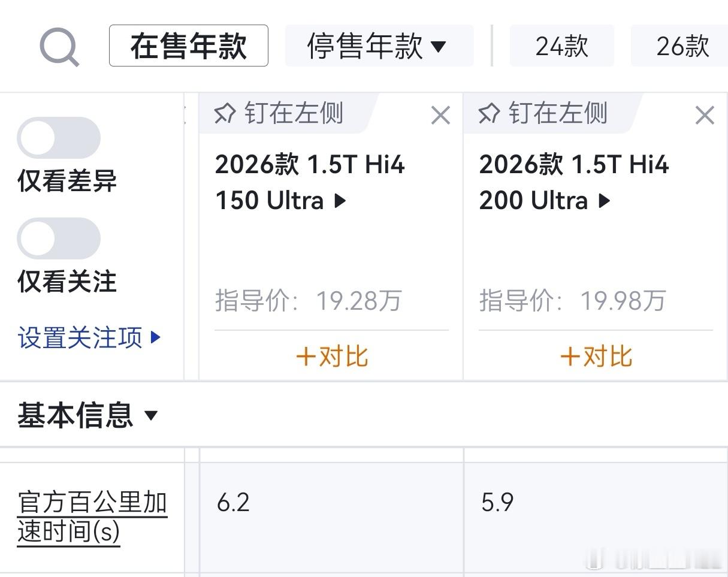Remove the 200 Ultra column with its X
728x577 pixels.
[x=705, y=115]
